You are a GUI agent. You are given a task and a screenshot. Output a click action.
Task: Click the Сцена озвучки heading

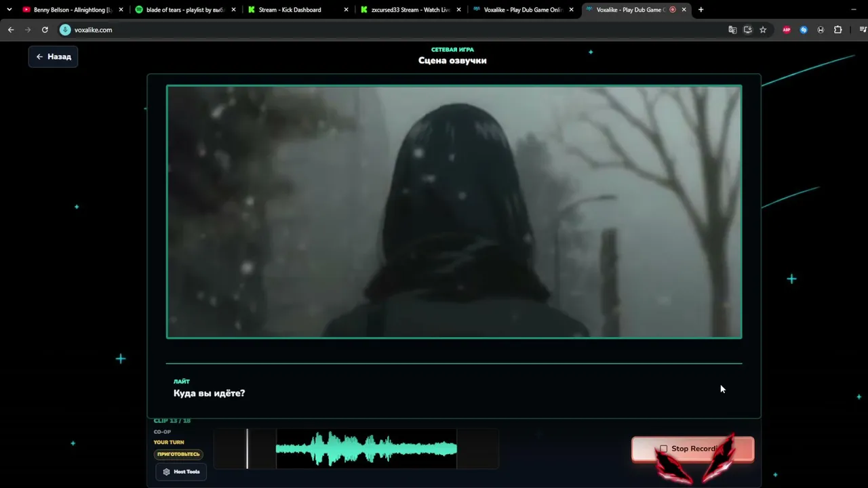click(452, 60)
